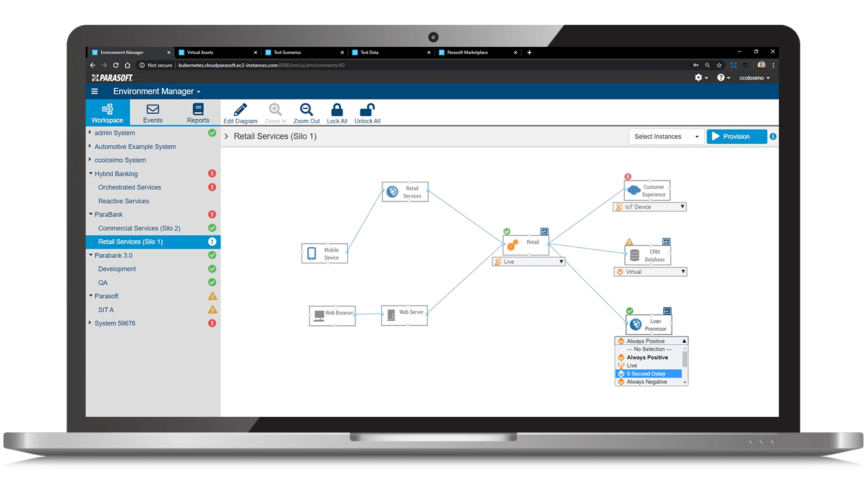Switch to the Workspace tab

(x=108, y=112)
